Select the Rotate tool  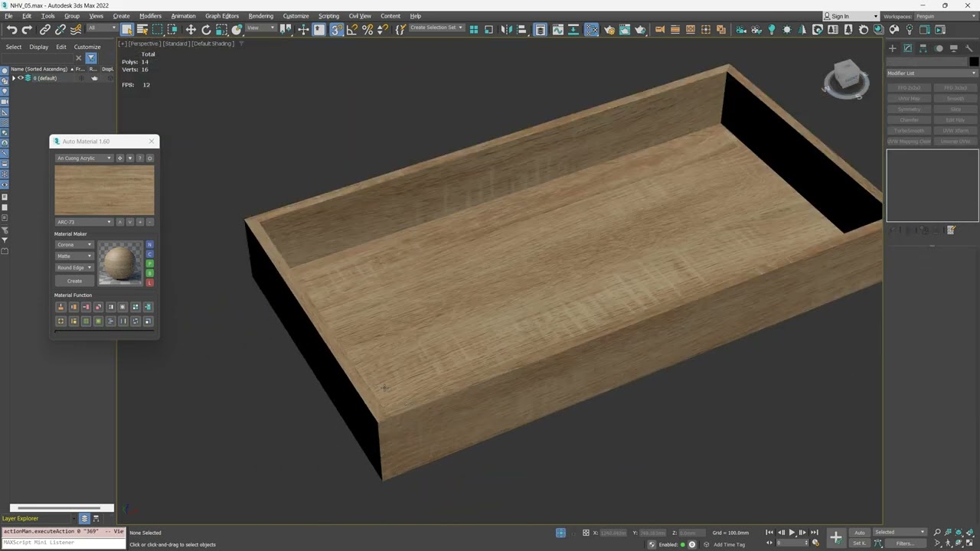206,30
